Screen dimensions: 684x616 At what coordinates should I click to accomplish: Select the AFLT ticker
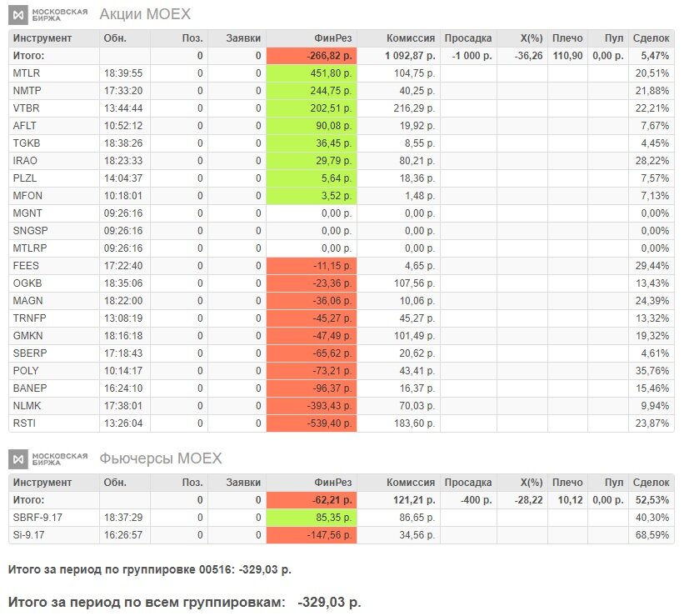pyautogui.click(x=24, y=126)
